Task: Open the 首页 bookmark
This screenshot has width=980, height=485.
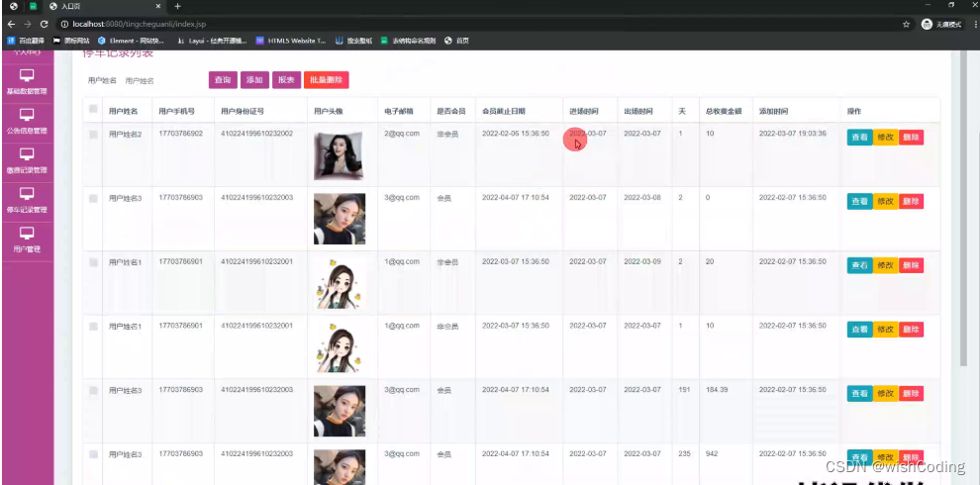Action: (457, 41)
